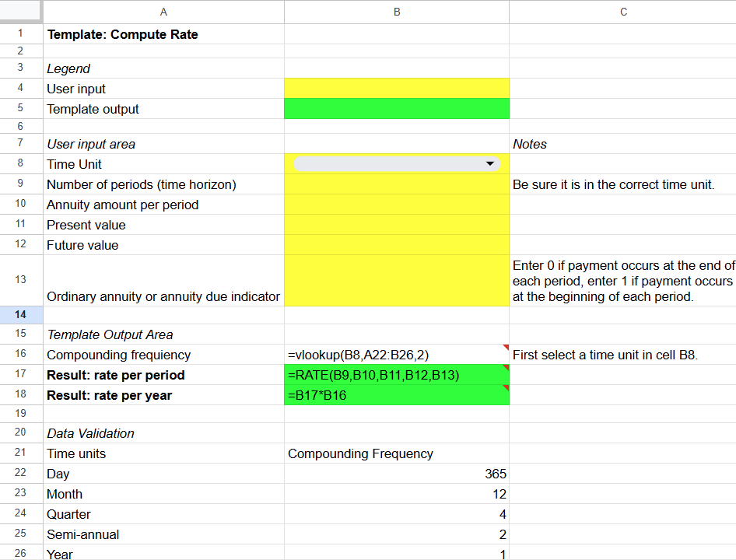736x560 pixels.
Task: Click the yellow User input legend cell
Action: click(x=397, y=89)
